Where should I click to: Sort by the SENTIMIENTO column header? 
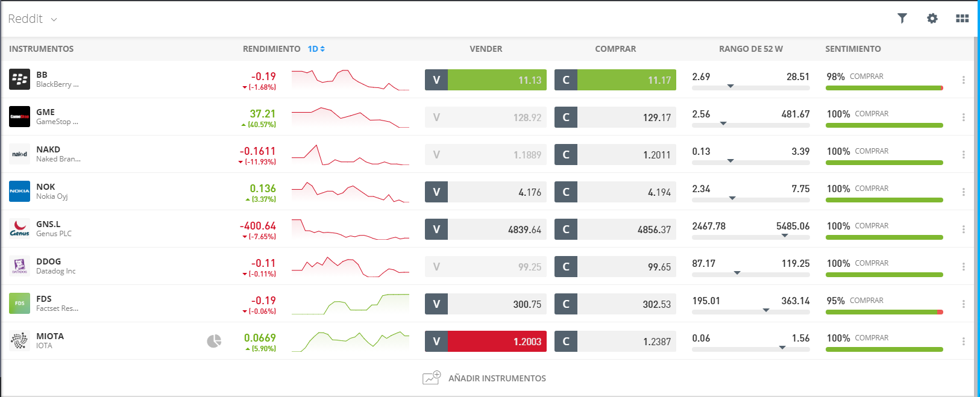(853, 49)
